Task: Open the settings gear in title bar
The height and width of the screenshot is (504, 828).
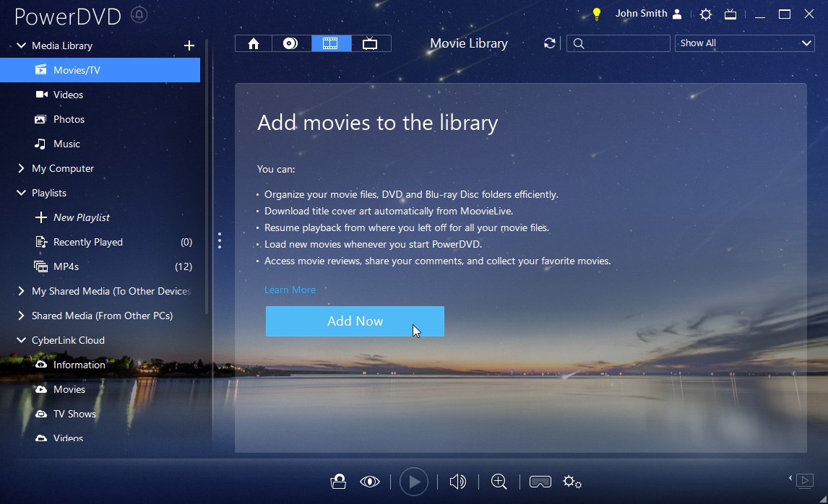Action: (x=705, y=14)
